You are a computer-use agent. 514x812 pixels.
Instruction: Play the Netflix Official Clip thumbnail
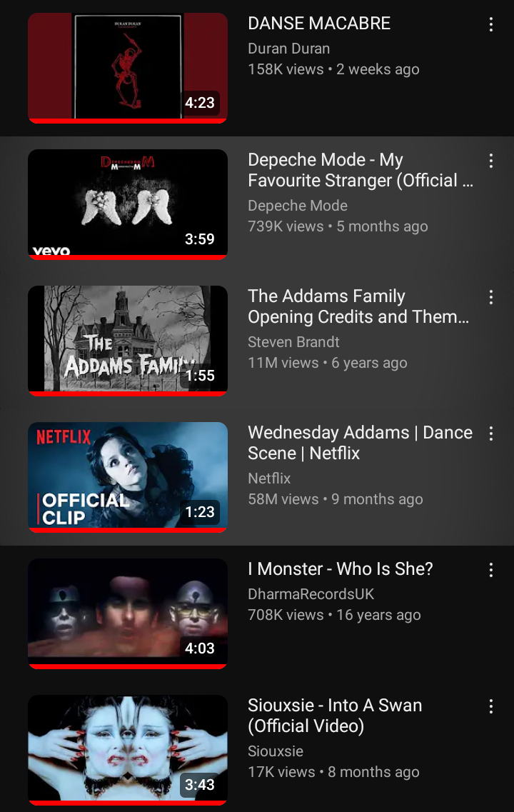click(x=128, y=478)
